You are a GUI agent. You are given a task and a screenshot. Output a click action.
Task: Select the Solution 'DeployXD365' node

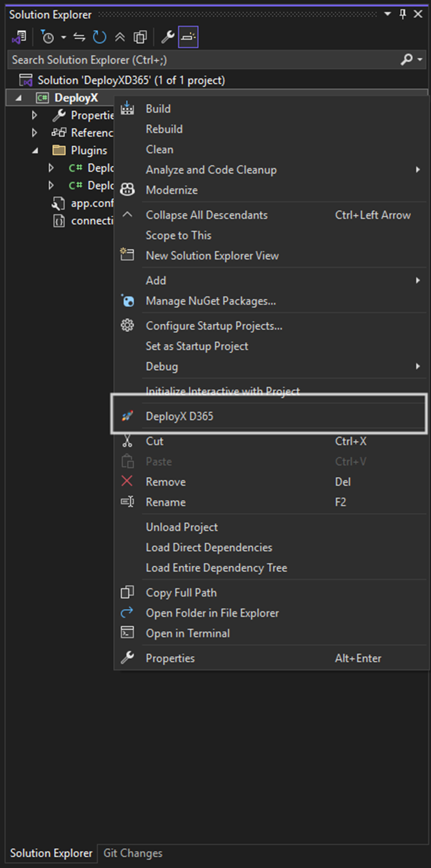pos(131,80)
